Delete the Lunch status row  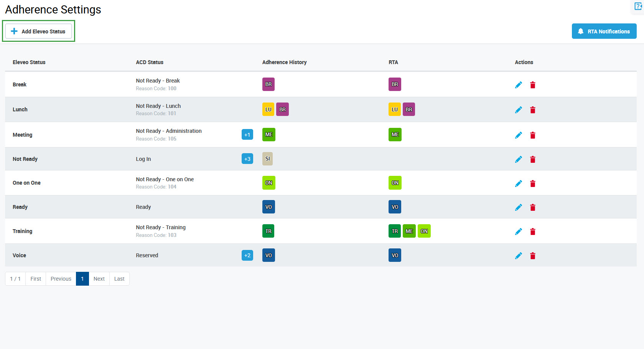point(532,110)
